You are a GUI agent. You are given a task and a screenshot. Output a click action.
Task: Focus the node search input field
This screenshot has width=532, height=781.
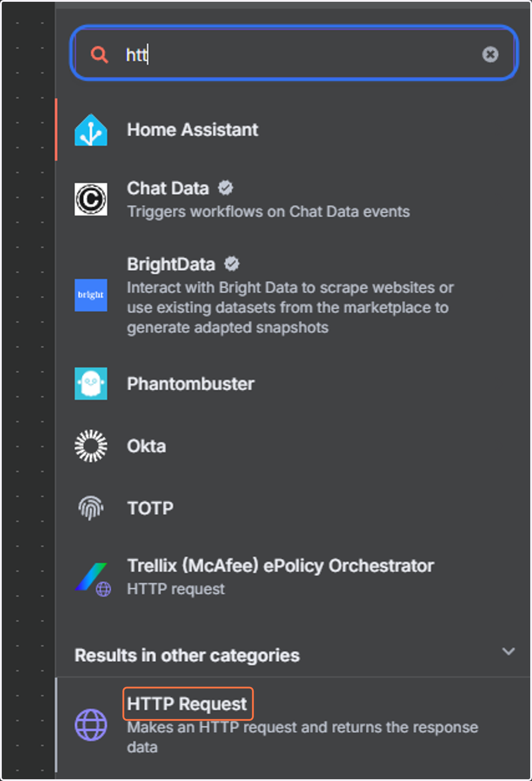click(294, 54)
